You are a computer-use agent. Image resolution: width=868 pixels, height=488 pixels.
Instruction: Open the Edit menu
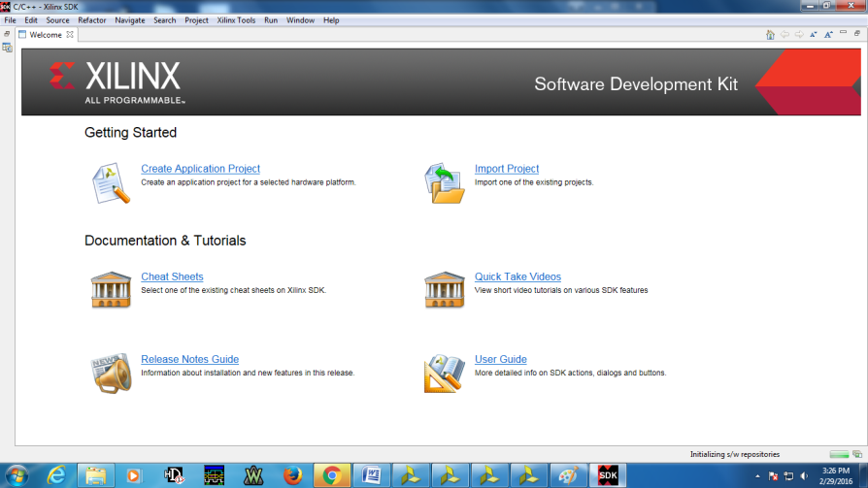(x=31, y=20)
